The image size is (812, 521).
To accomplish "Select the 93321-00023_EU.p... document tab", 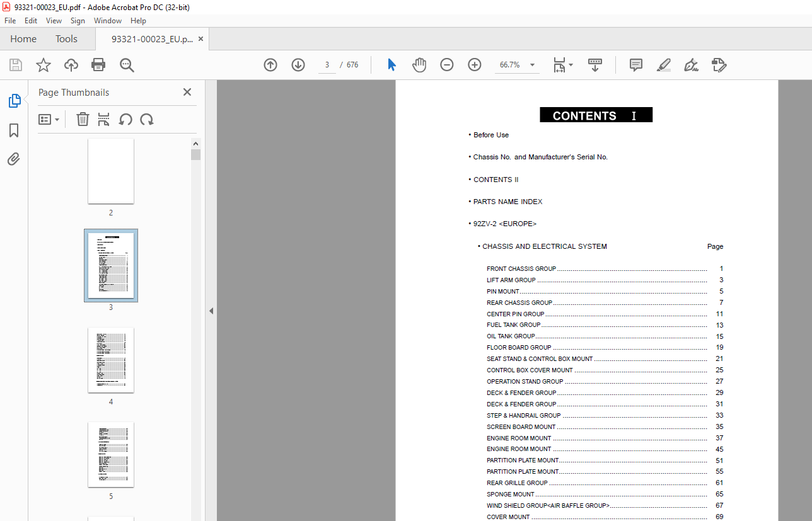I will (x=152, y=39).
